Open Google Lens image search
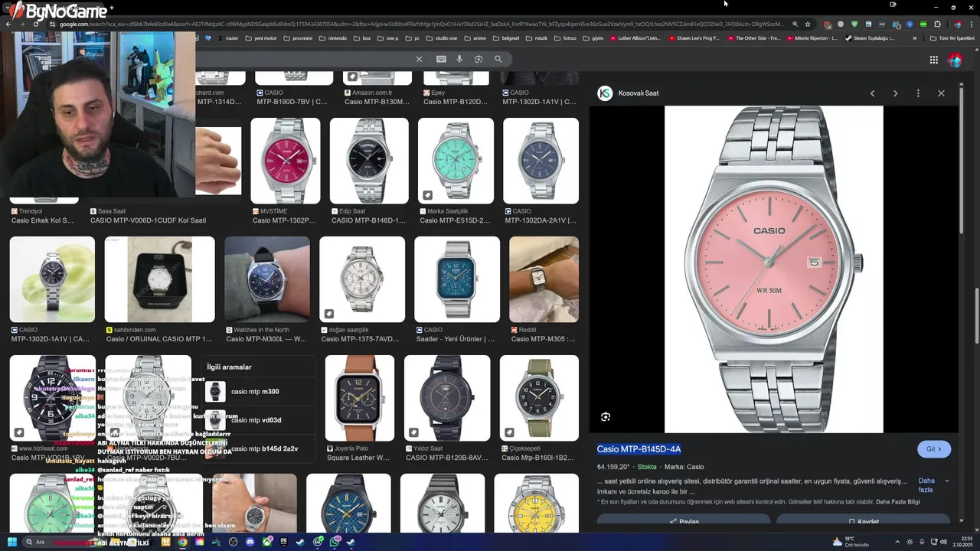Image resolution: width=980 pixels, height=551 pixels. [x=479, y=59]
